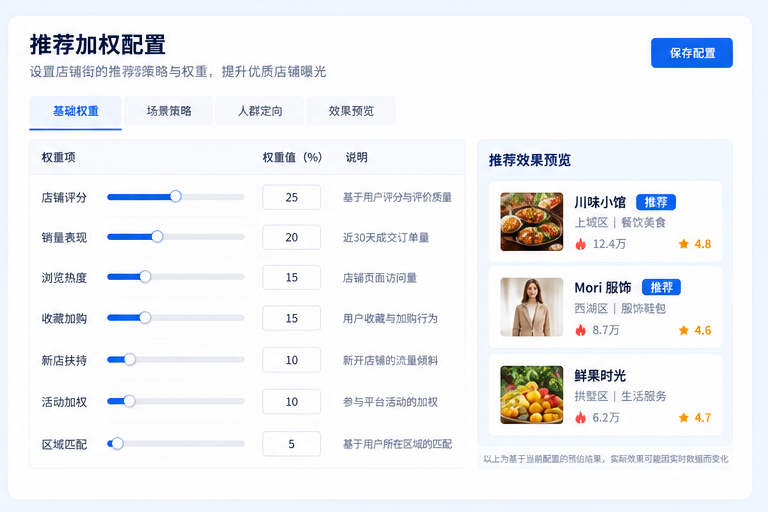This screenshot has height=512, width=768.
Task: Focus the 新店扶持 weight value field
Action: [x=291, y=360]
